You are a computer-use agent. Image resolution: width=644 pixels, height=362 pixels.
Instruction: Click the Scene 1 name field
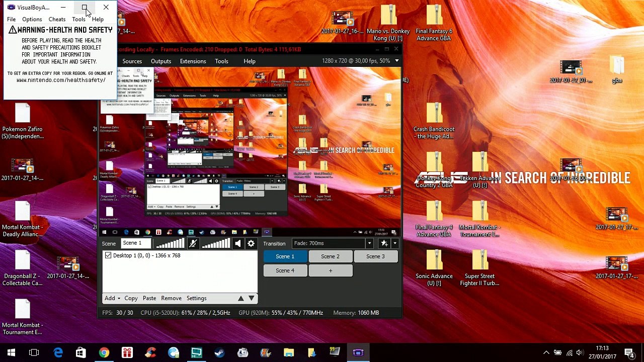(136, 243)
